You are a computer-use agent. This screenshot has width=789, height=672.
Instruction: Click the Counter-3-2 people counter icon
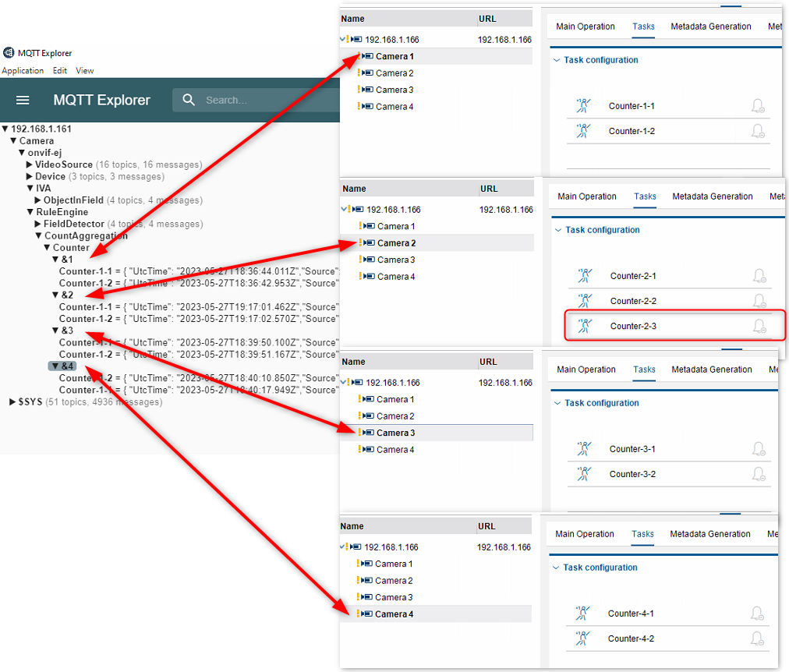[x=584, y=474]
